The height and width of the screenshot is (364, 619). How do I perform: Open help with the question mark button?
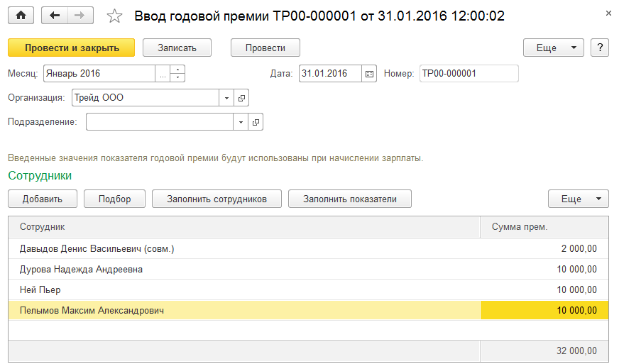coord(601,48)
